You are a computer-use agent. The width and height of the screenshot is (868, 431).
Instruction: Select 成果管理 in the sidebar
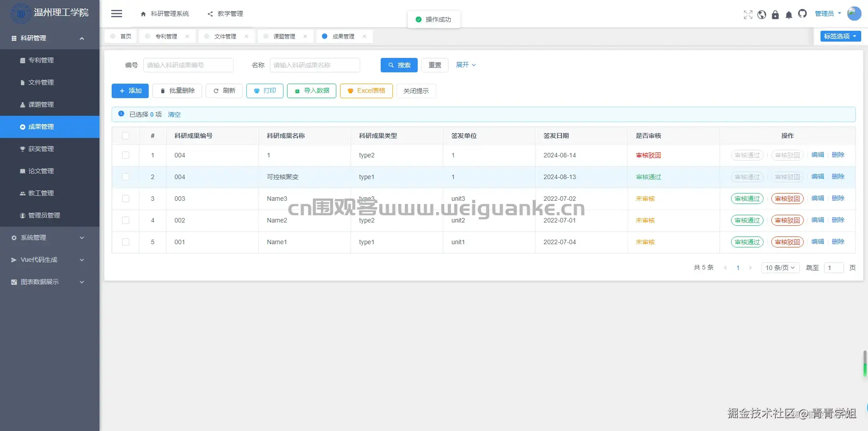point(50,127)
